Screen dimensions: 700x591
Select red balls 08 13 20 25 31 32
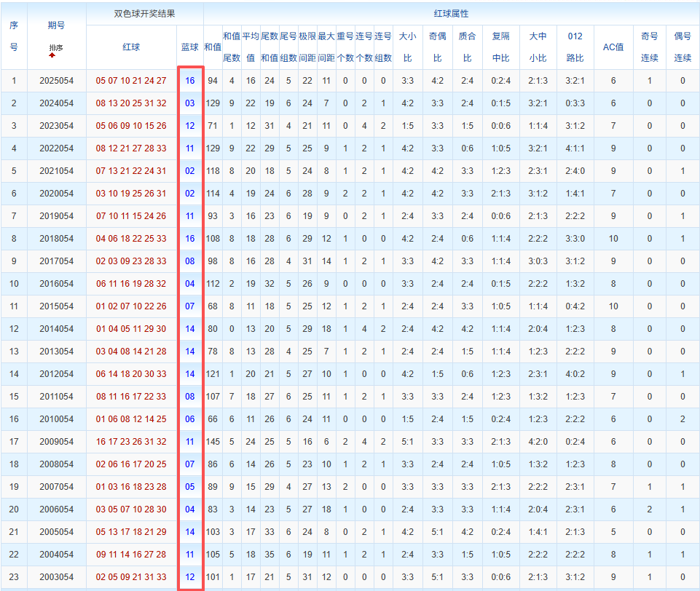click(x=131, y=103)
